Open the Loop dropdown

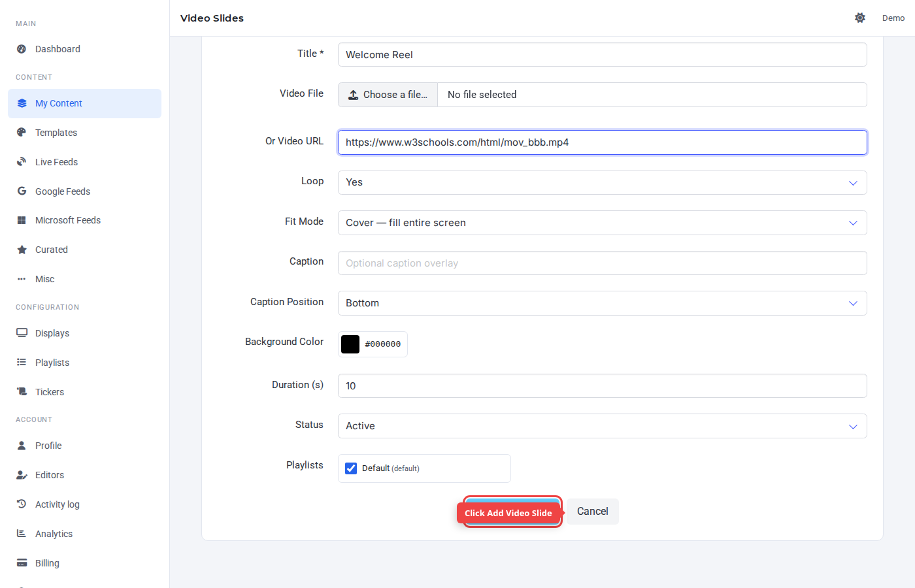602,182
